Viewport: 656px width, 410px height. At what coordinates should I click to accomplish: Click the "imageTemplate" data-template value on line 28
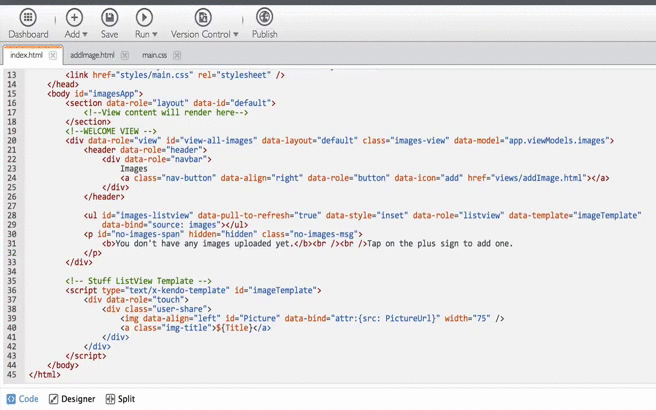607,215
